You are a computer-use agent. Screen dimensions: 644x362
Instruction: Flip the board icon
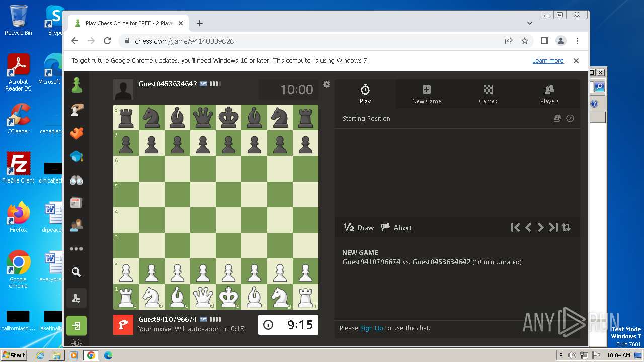(566, 227)
